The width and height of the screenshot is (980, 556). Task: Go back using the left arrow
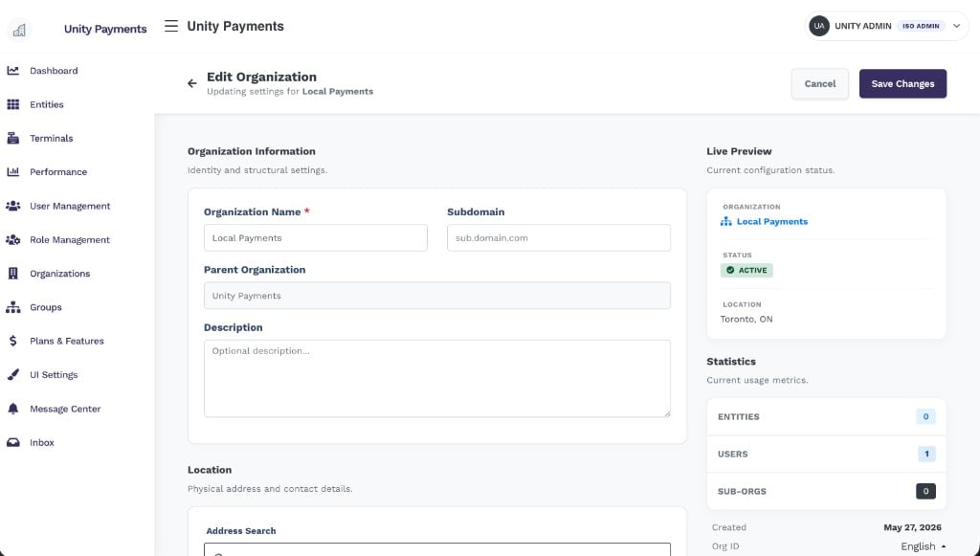click(191, 83)
